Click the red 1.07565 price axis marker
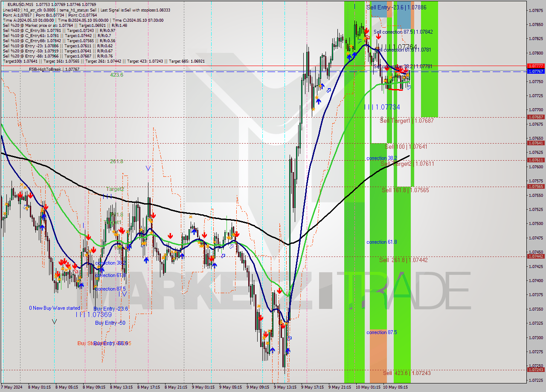Image resolution: width=546 pixels, height=392 pixels. pyautogui.click(x=536, y=186)
